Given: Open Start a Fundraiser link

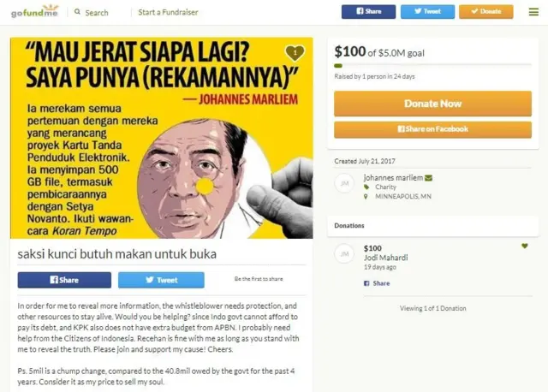Looking at the screenshot, I should click(x=168, y=12).
